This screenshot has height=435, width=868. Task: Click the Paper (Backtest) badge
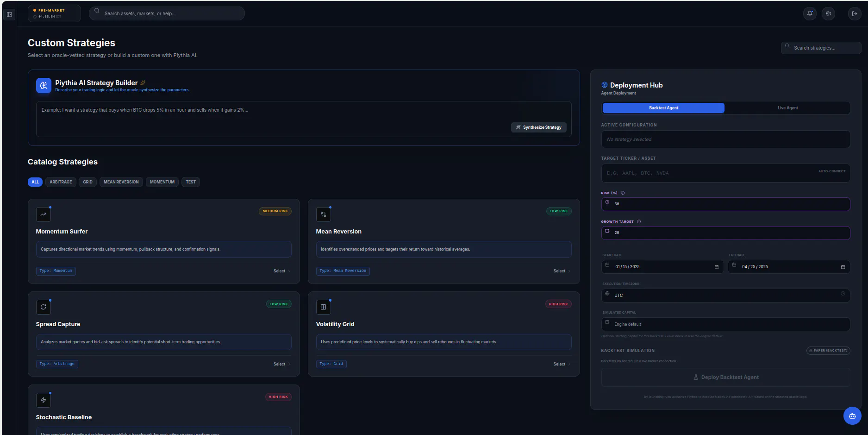[828, 351]
